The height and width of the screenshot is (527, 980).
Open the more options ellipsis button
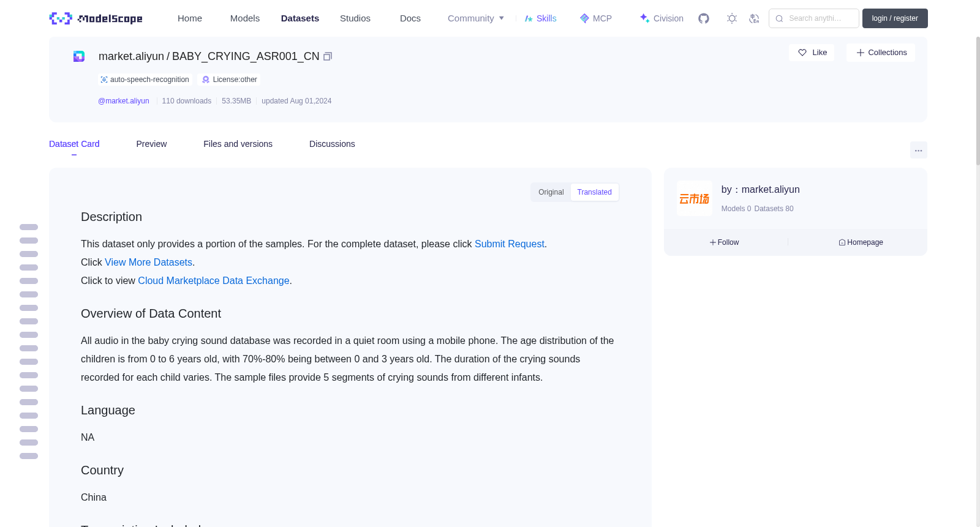pos(918,150)
